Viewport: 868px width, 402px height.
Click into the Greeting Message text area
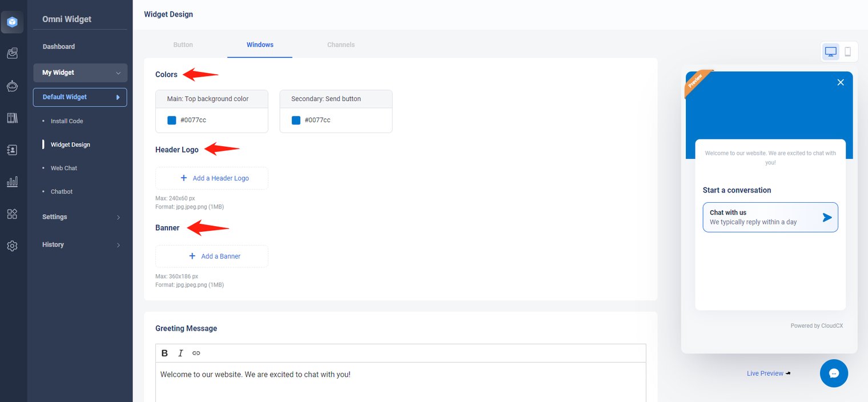click(400, 381)
